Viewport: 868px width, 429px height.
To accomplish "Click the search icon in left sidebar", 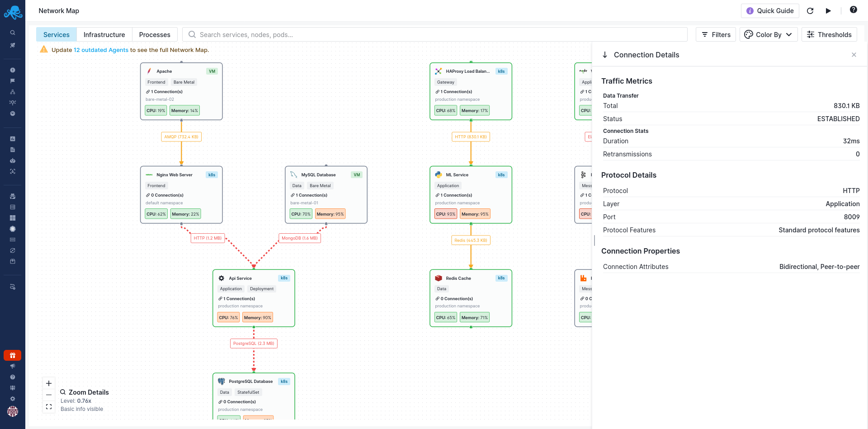I will (13, 33).
